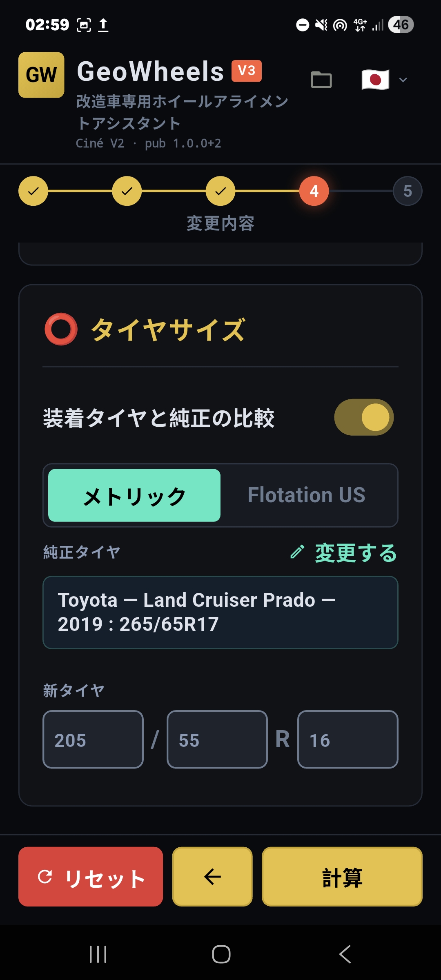Screen dimensions: 441x980
Task: Tap the Android home button
Action: pos(221,954)
